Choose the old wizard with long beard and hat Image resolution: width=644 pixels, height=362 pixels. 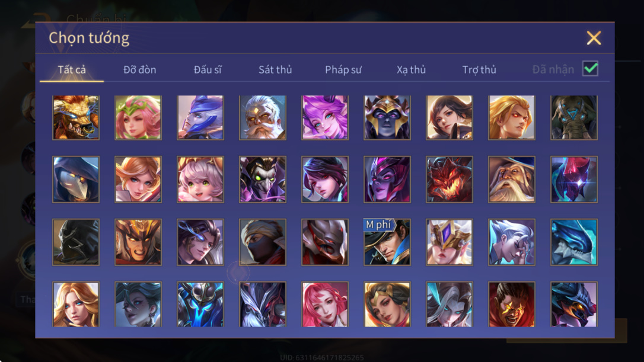(x=511, y=180)
